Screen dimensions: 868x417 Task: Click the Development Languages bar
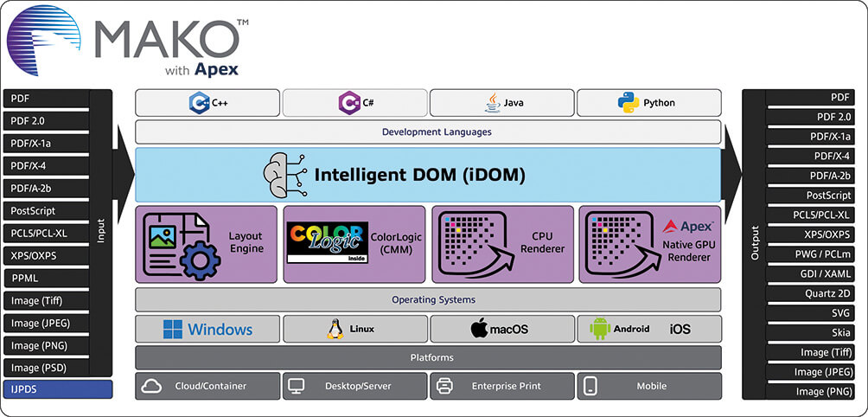pyautogui.click(x=428, y=132)
